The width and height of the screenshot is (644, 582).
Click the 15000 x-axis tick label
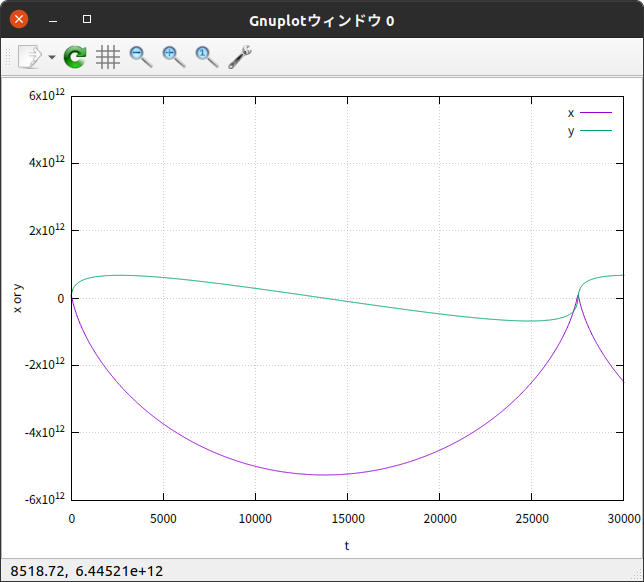click(348, 519)
